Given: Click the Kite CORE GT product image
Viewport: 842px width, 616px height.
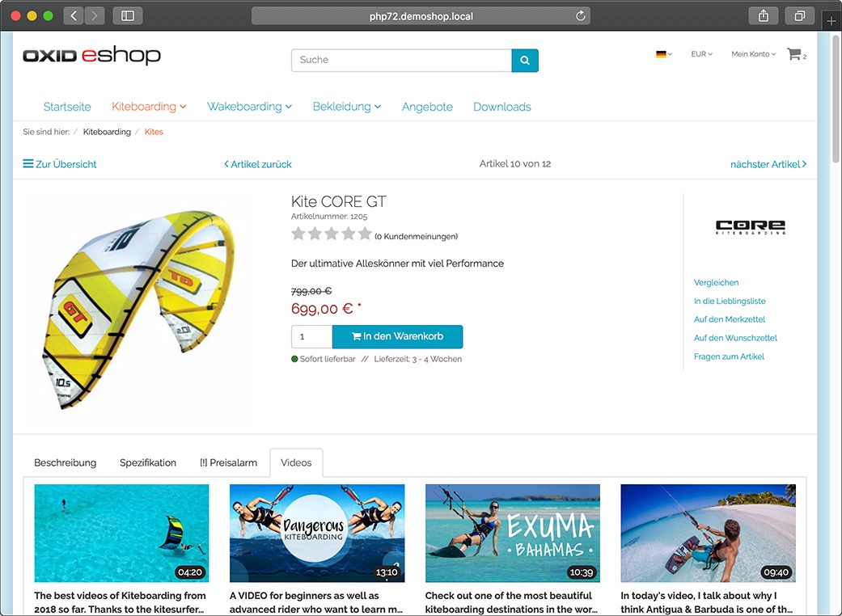Looking at the screenshot, I should [138, 310].
